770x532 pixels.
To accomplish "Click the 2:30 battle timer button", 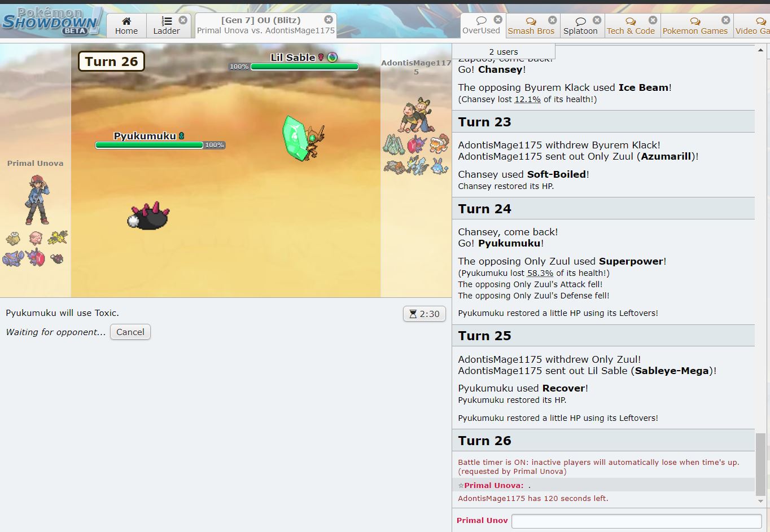I will tap(425, 314).
